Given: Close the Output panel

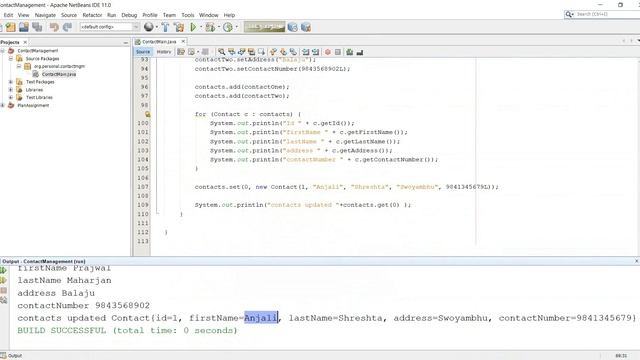Looking at the screenshot, I should point(636,261).
